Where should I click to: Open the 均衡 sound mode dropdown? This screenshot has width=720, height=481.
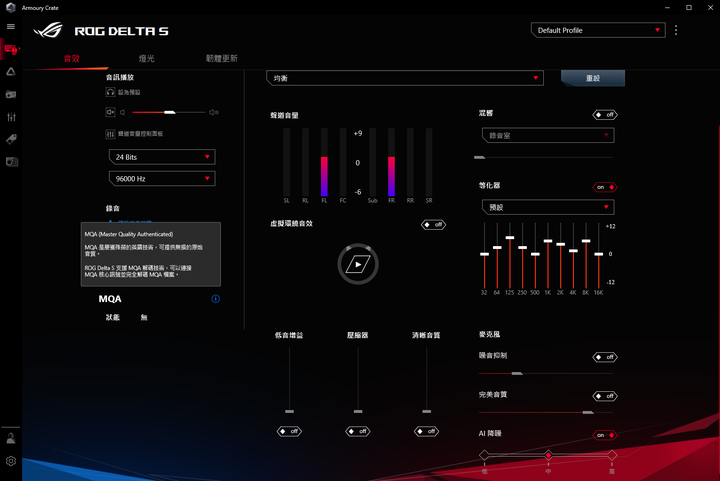(405, 78)
